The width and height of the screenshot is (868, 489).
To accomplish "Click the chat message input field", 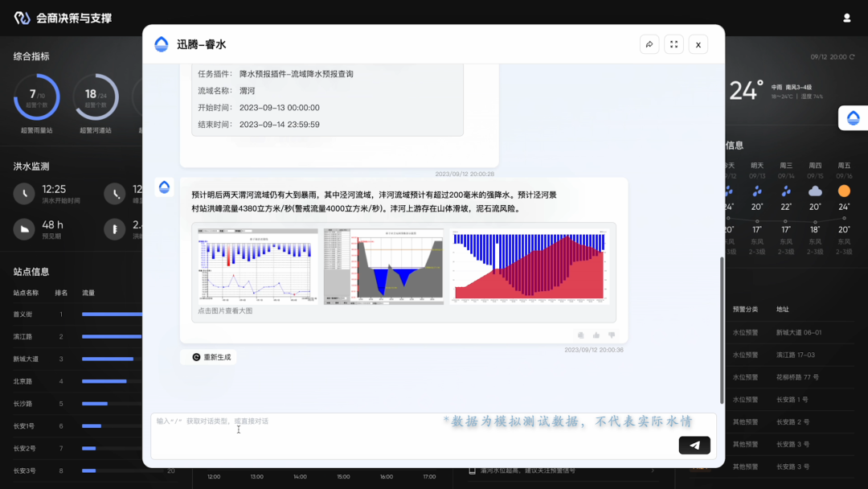I will pyautogui.click(x=402, y=434).
